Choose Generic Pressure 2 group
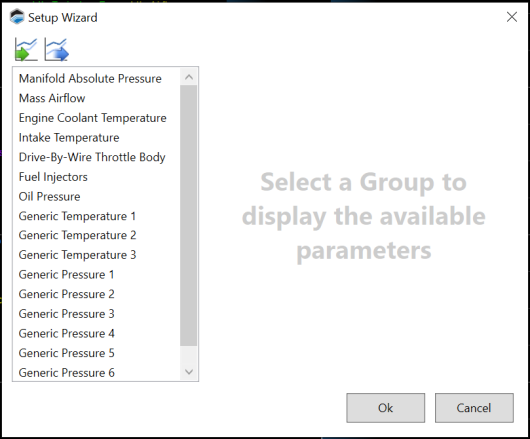 coord(96,294)
